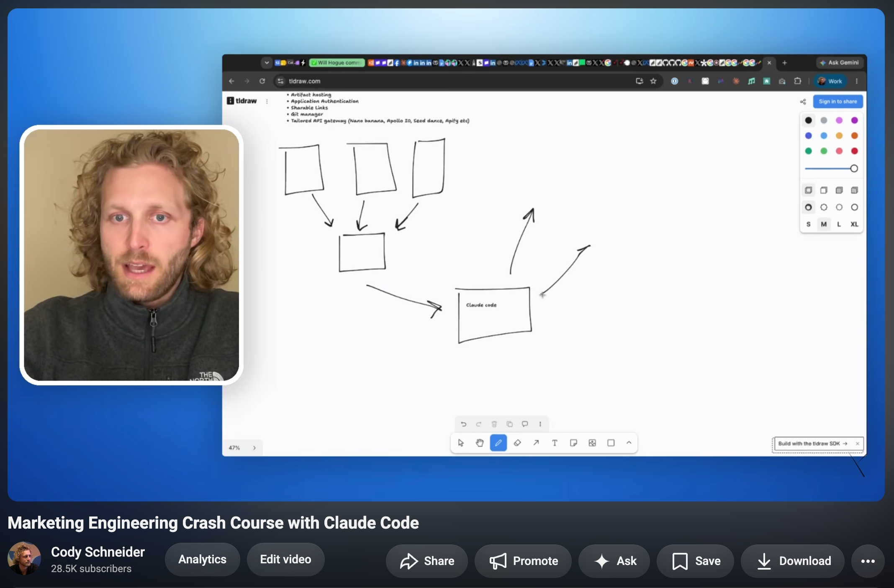Select the tldraw select arrow tool
Screen dimensions: 894x588
461,443
